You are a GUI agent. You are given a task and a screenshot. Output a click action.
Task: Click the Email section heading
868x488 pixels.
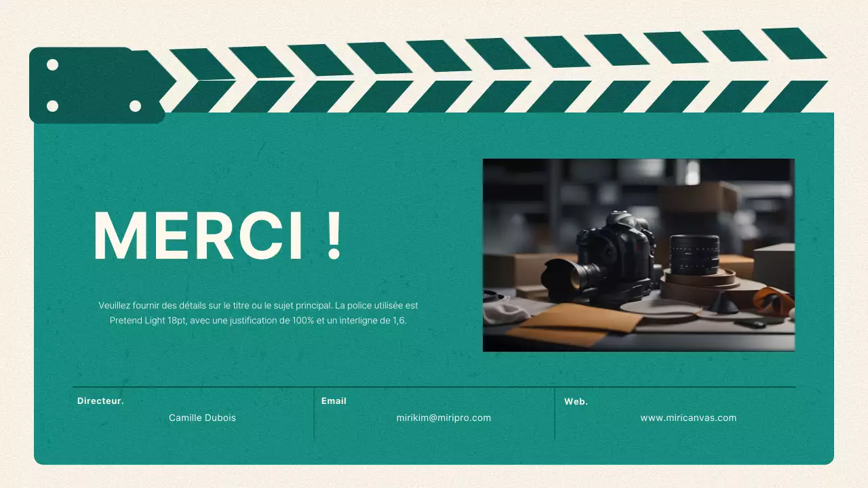pyautogui.click(x=334, y=401)
